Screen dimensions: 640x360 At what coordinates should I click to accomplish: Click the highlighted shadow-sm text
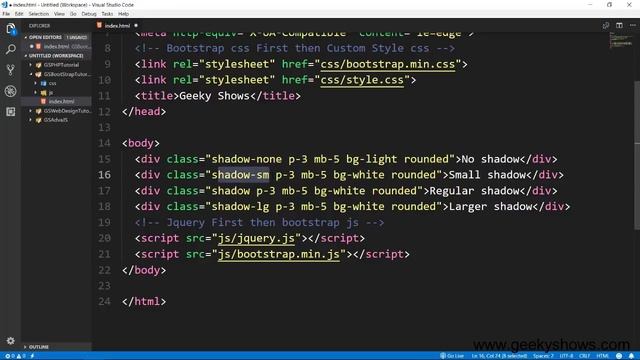[x=243, y=175]
